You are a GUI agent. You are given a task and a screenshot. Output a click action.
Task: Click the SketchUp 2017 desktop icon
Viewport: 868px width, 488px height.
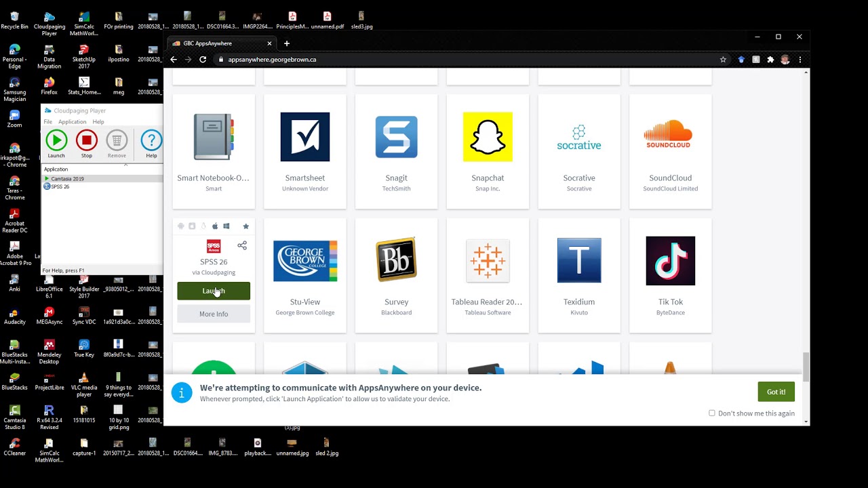pyautogui.click(x=84, y=56)
